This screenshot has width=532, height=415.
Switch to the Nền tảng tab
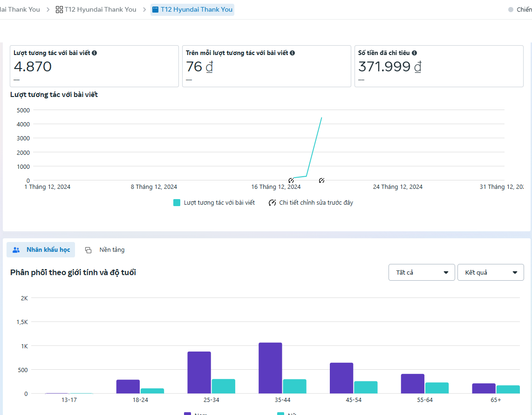coord(112,250)
